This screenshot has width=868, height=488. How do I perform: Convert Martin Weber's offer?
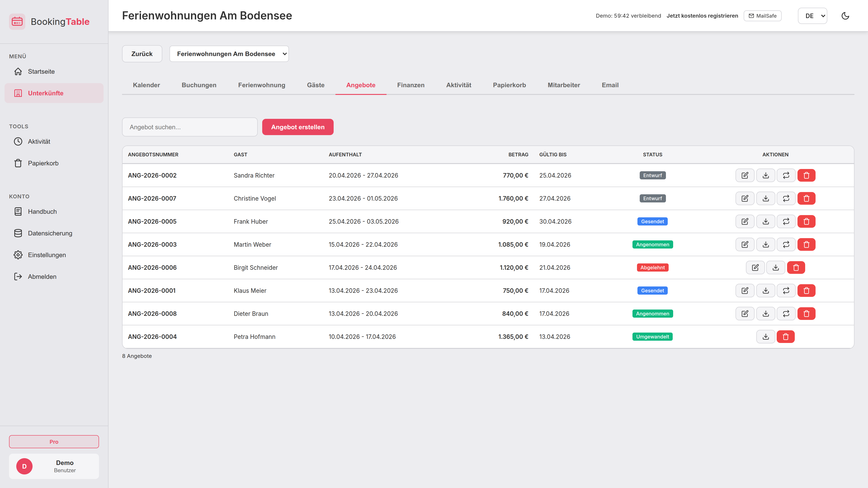tap(786, 244)
